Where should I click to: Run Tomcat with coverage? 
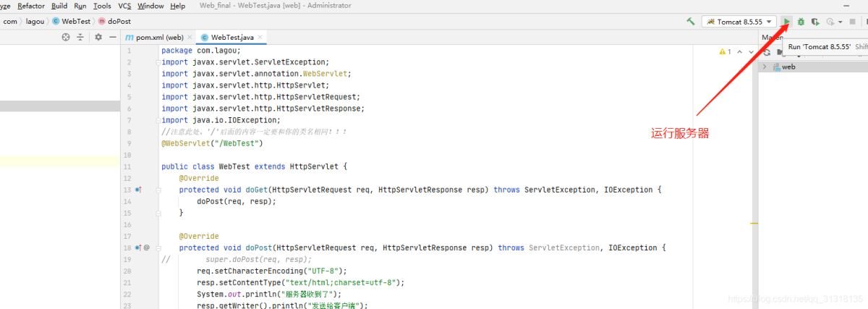click(815, 22)
